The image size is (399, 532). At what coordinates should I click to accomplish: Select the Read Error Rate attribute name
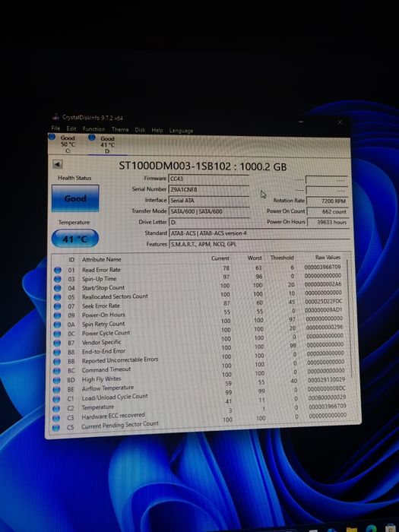(101, 270)
